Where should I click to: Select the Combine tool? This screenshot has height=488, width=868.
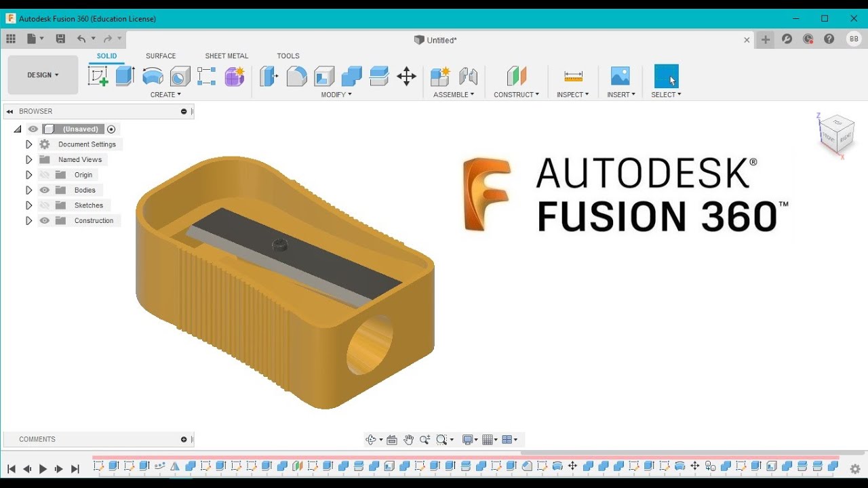[x=351, y=76]
